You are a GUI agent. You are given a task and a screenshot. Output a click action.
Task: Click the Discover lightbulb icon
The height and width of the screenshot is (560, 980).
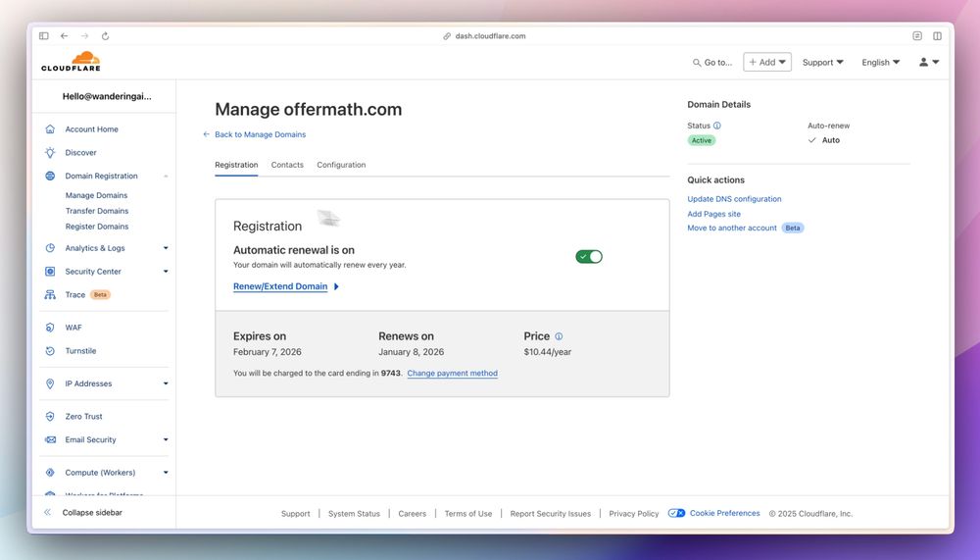pos(50,153)
